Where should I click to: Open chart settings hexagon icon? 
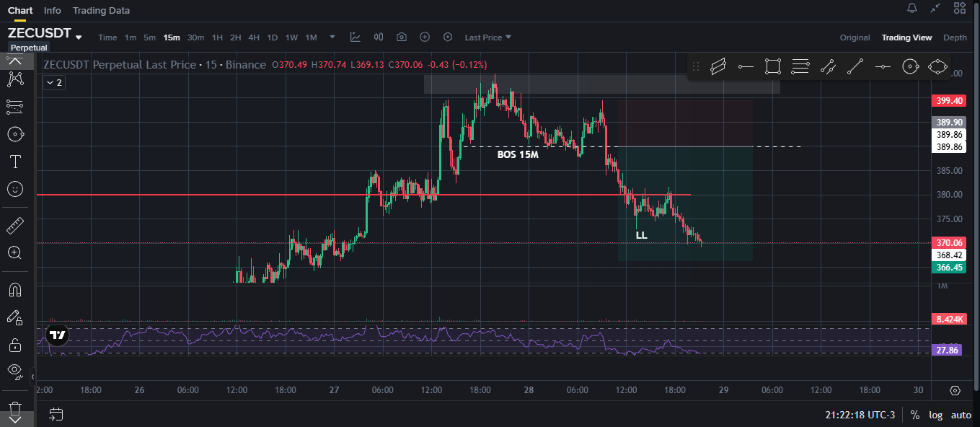pos(448,37)
